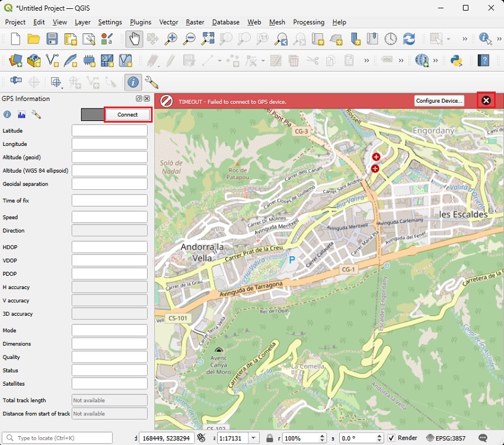Open the Raster menu

click(195, 22)
